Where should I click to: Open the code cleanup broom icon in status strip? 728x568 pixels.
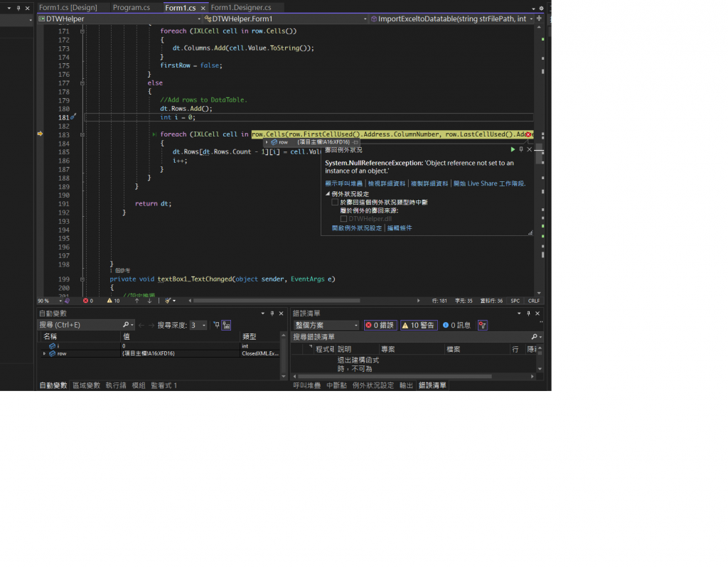[x=168, y=301]
